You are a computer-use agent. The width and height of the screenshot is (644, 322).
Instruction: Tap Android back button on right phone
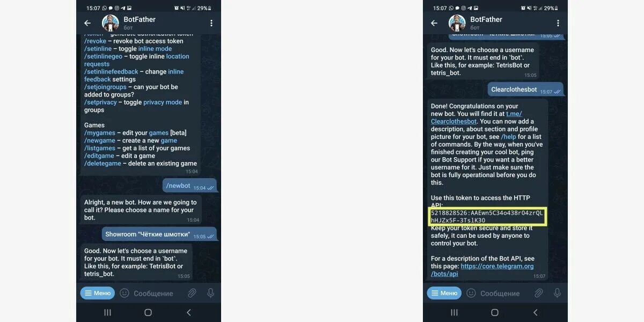tap(535, 312)
